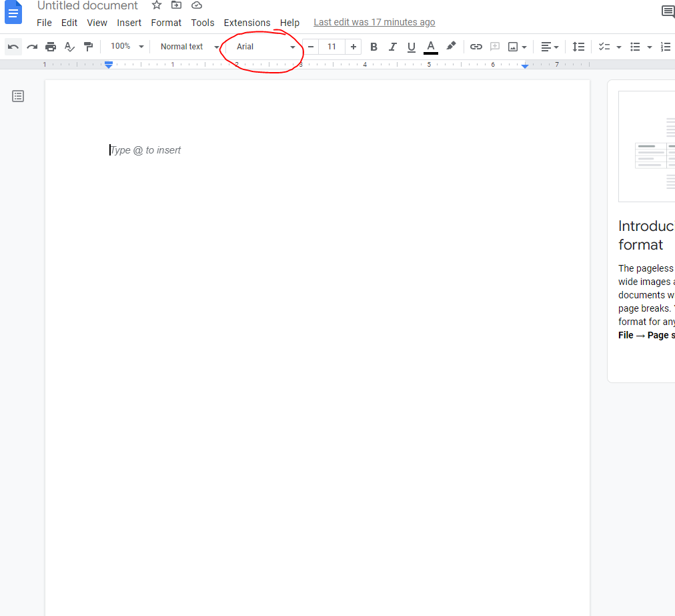Open the Insert menu

129,23
